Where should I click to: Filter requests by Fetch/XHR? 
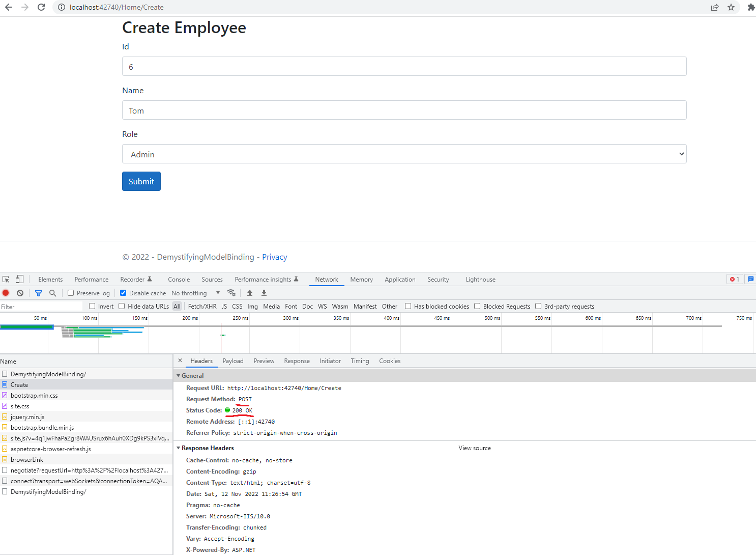(202, 306)
